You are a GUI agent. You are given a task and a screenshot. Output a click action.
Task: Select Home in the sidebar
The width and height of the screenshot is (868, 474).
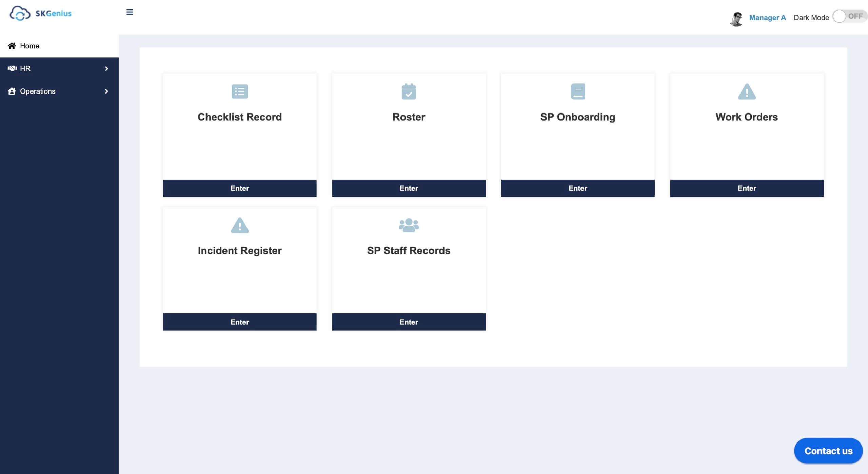point(29,46)
